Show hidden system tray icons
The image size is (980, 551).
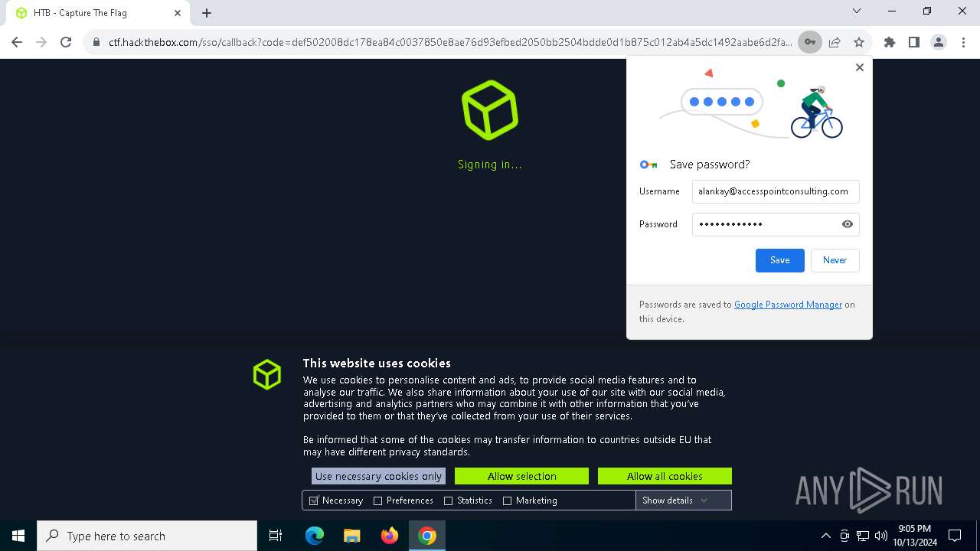point(825,536)
